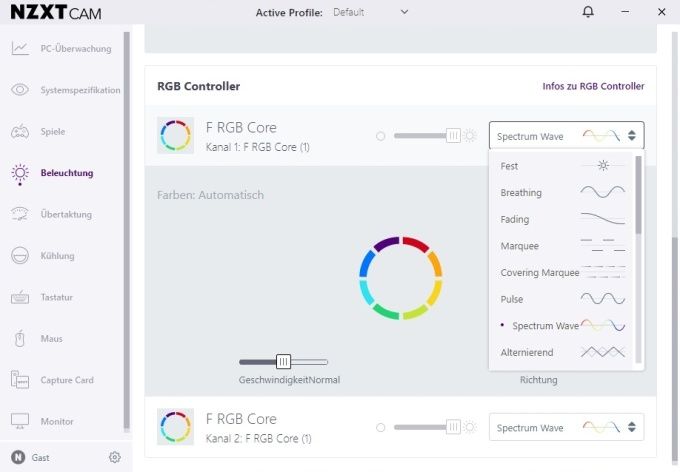Viewport: 680px width, 472px height.
Task: Click the Maus mouse icon
Action: [20, 339]
